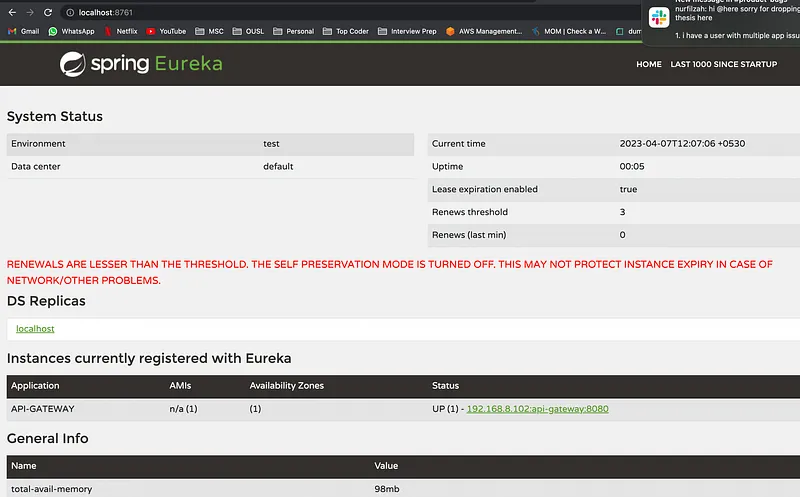Open the localhost DS replica link
The width and height of the screenshot is (800, 497).
(35, 329)
